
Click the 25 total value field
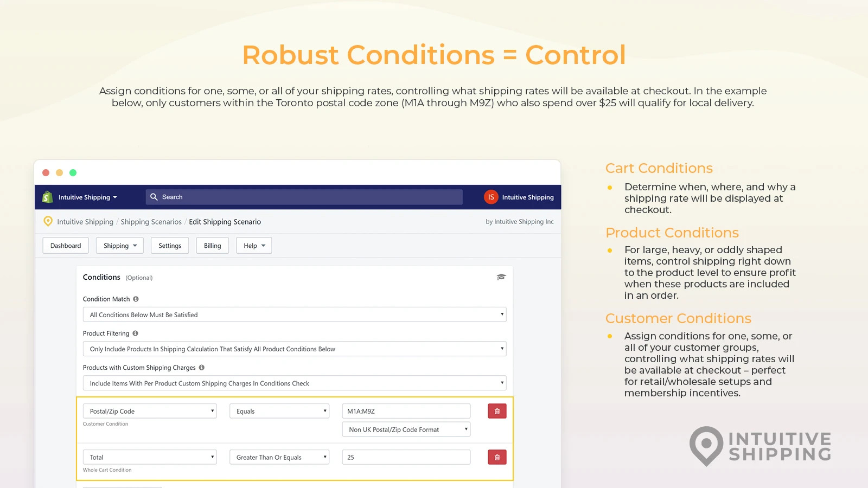[x=406, y=457]
